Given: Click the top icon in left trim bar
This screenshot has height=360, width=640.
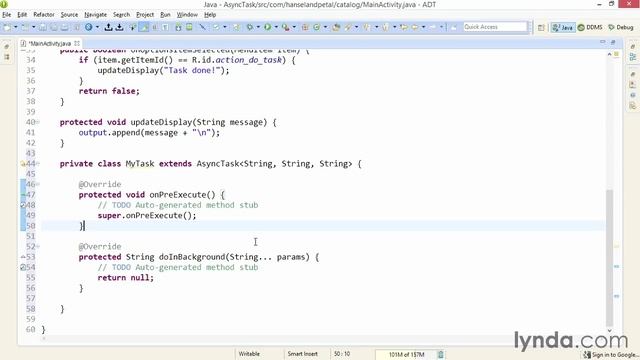Looking at the screenshot, I should click(x=7, y=47).
